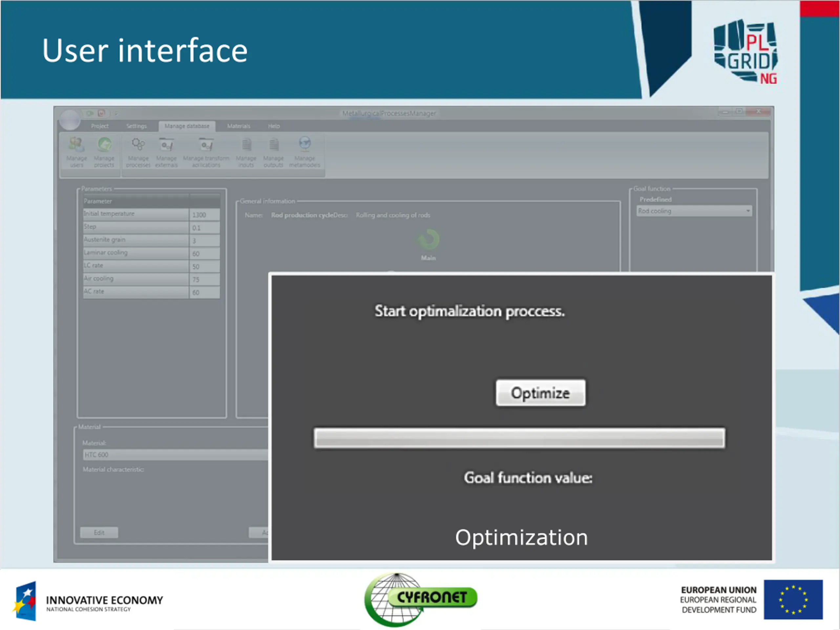Click Air cooling value 75
The height and width of the screenshot is (630, 840).
205,280
